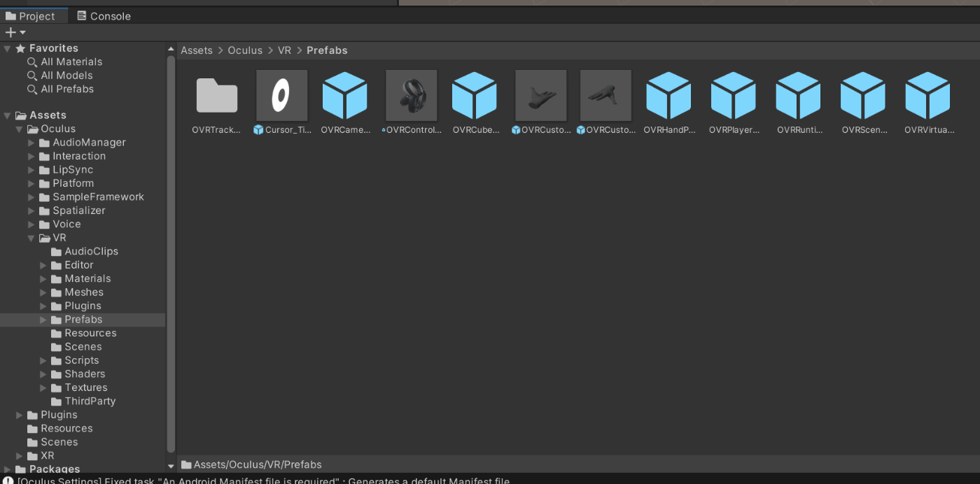980x484 pixels.
Task: Expand the Packages section arrow
Action: [x=7, y=469]
